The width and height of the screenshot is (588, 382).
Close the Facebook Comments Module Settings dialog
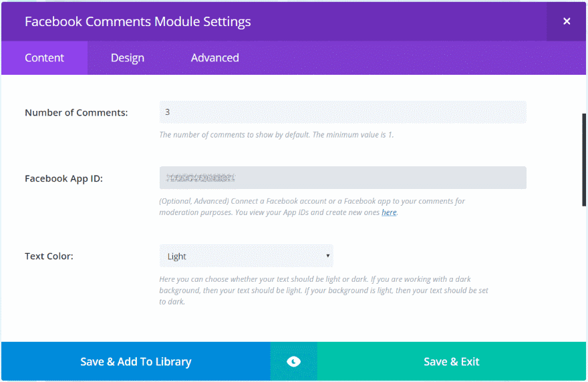point(567,21)
